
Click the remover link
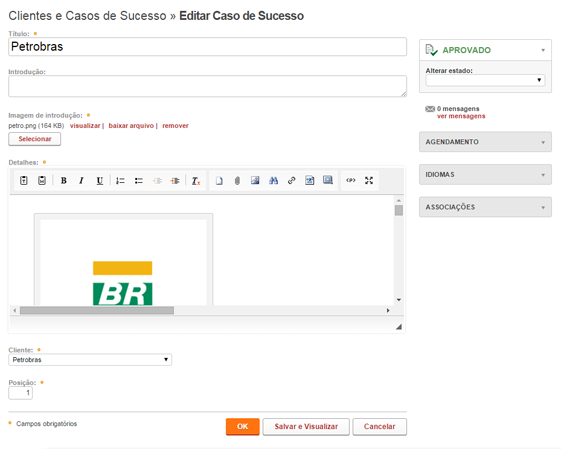175,126
